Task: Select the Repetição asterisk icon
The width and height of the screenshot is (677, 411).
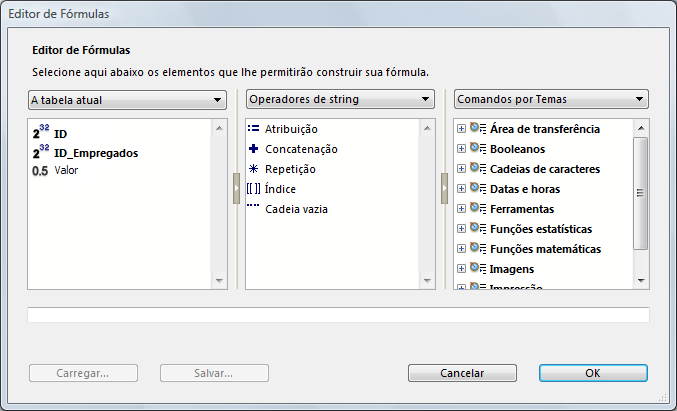Action: point(254,169)
